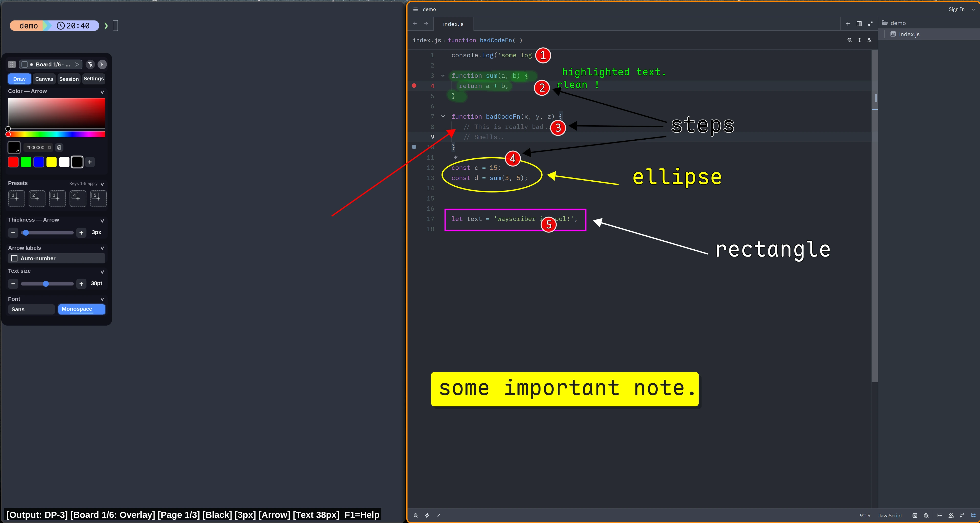Viewport: 980px width, 523px height.
Task: Click the text cursor selection icon
Action: point(860,40)
